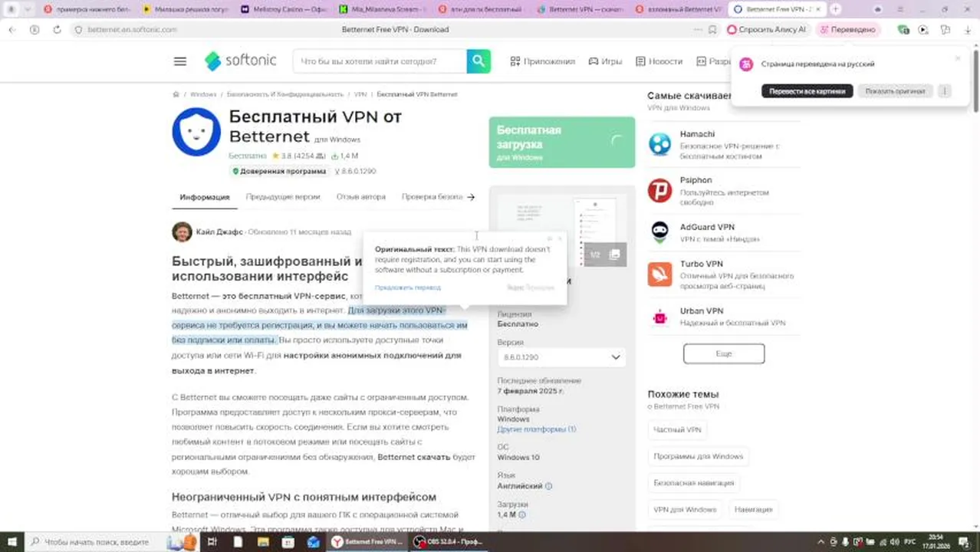Open the Windows breadcrumb link

coord(203,94)
